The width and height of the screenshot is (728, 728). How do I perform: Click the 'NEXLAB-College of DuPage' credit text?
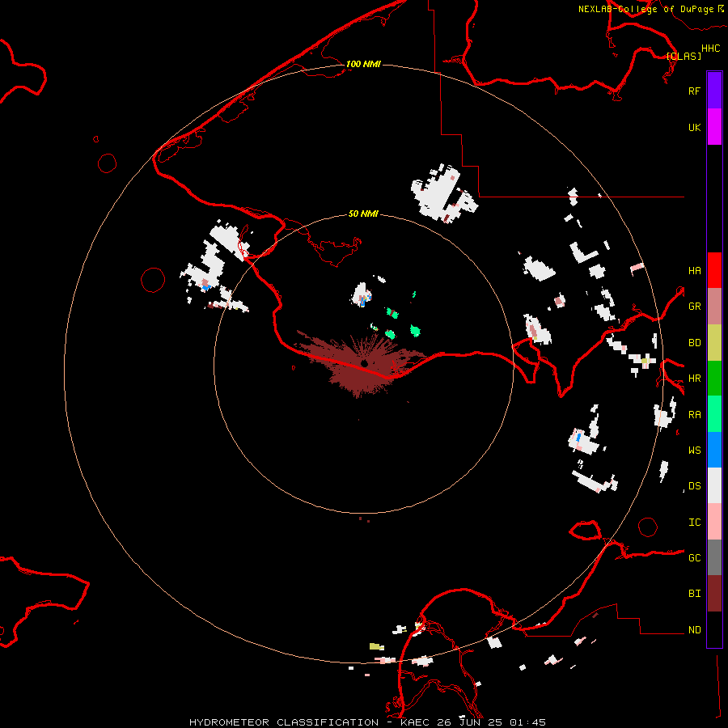[x=645, y=9]
